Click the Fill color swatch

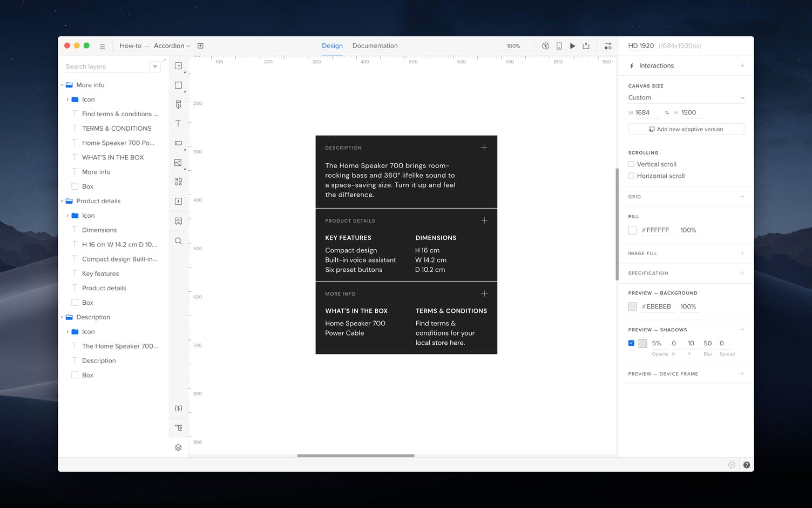pyautogui.click(x=632, y=230)
